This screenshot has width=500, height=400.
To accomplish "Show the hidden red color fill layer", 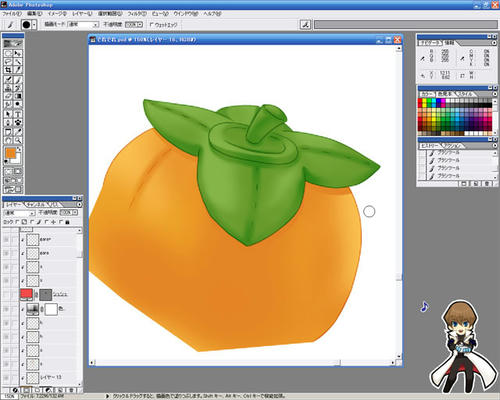I will (6, 294).
